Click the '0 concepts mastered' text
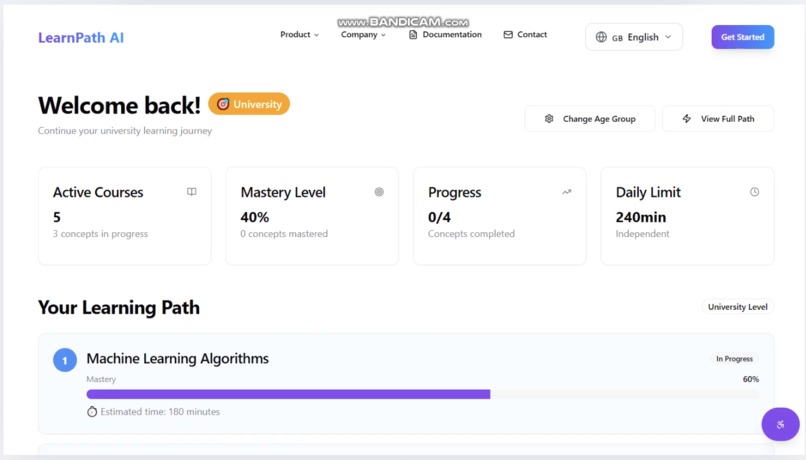 pos(284,234)
